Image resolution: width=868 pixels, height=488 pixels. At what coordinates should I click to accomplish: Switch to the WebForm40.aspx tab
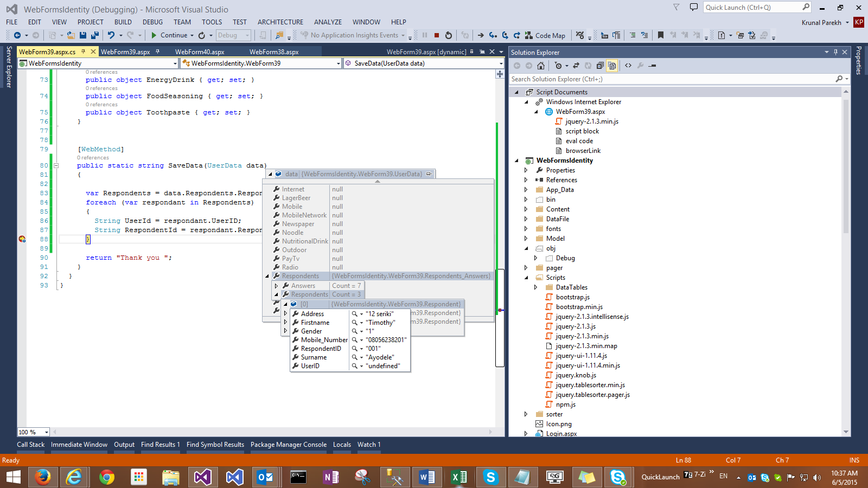point(200,52)
